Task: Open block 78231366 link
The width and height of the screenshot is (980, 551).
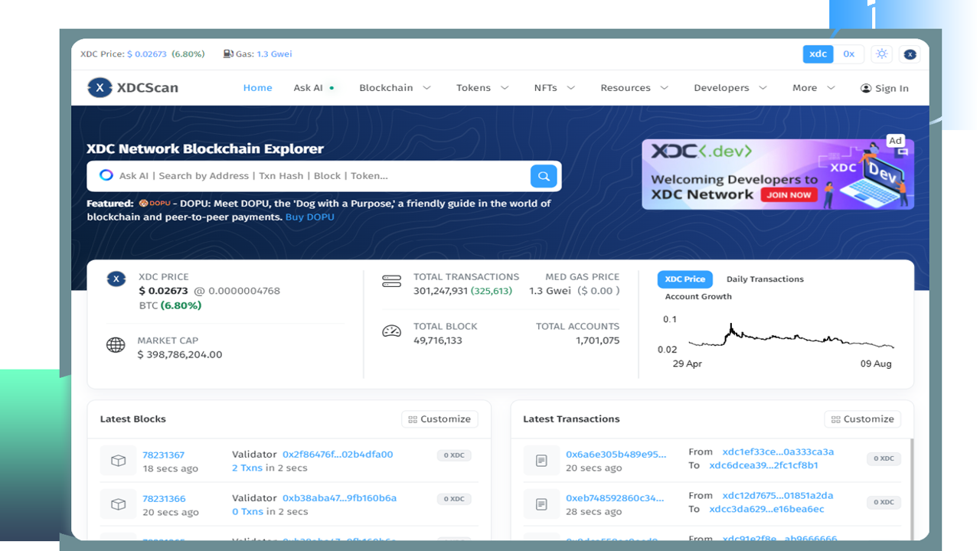Action: [x=164, y=498]
